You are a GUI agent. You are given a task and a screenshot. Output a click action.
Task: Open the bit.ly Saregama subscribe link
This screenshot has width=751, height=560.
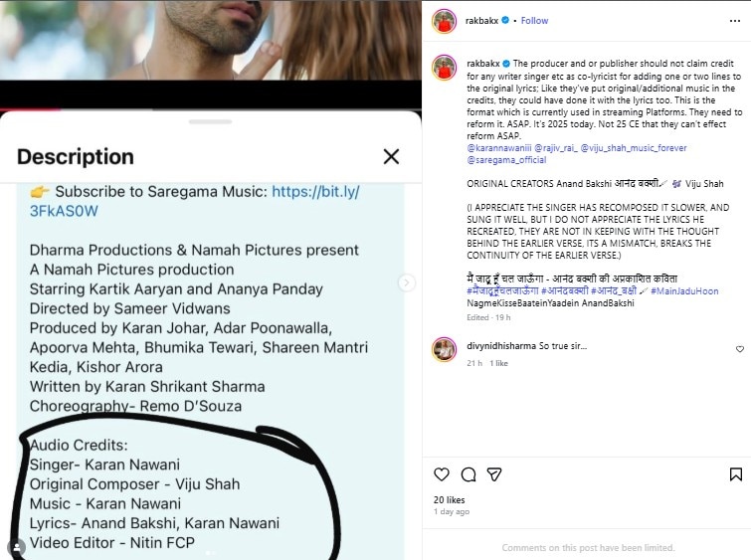tap(315, 191)
